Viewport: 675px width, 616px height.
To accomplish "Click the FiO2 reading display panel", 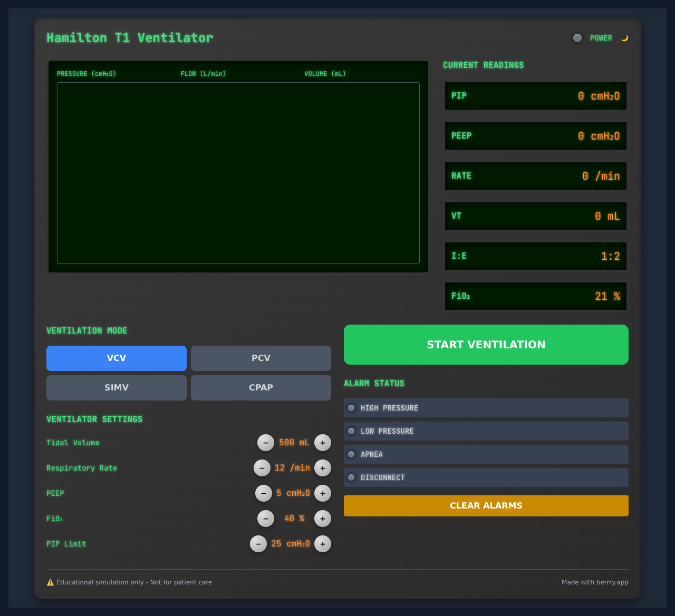I will click(535, 296).
